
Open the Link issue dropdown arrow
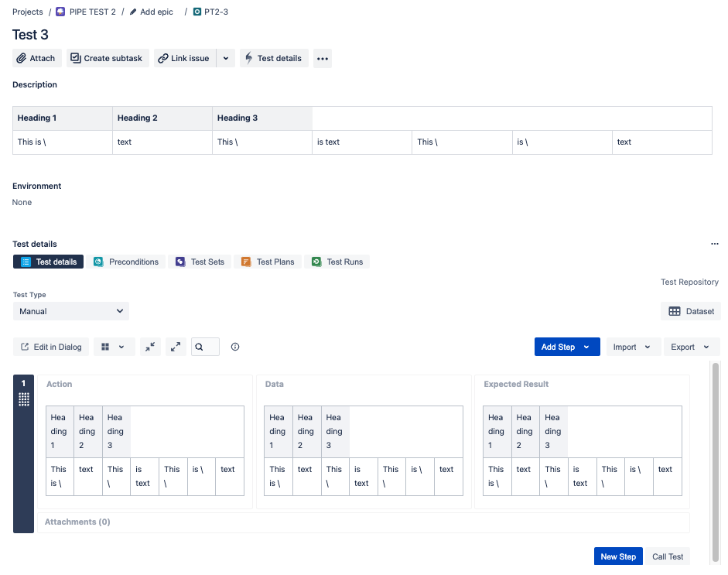click(x=225, y=58)
